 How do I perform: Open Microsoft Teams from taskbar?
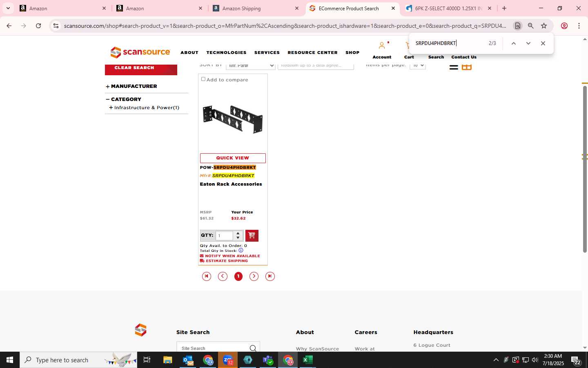tap(268, 360)
